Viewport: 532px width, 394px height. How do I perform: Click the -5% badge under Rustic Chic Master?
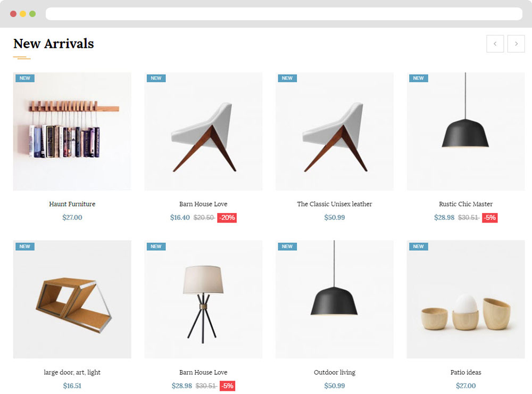tap(490, 217)
